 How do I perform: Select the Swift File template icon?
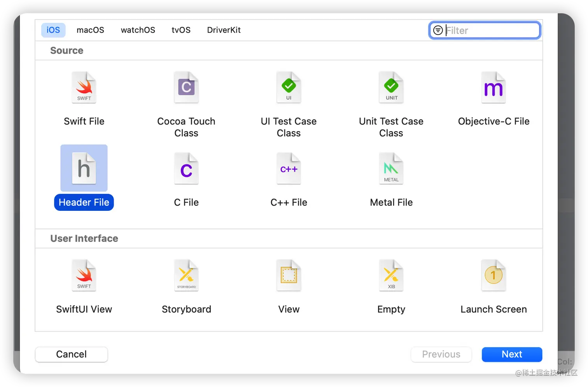pyautogui.click(x=84, y=88)
